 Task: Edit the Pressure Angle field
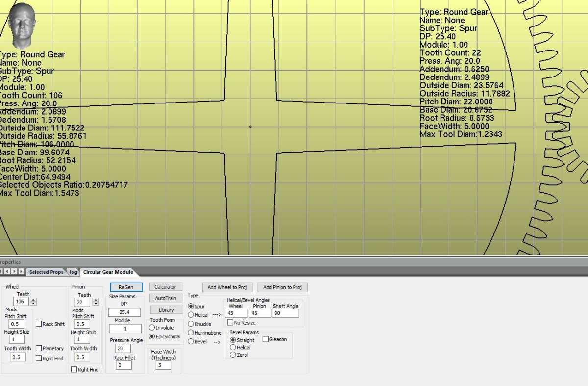pyautogui.click(x=123, y=348)
